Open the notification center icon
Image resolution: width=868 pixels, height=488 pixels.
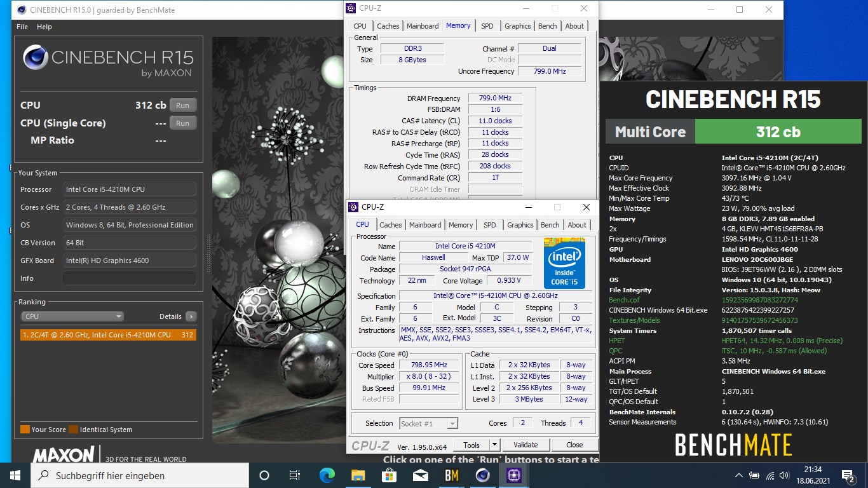pos(849,475)
